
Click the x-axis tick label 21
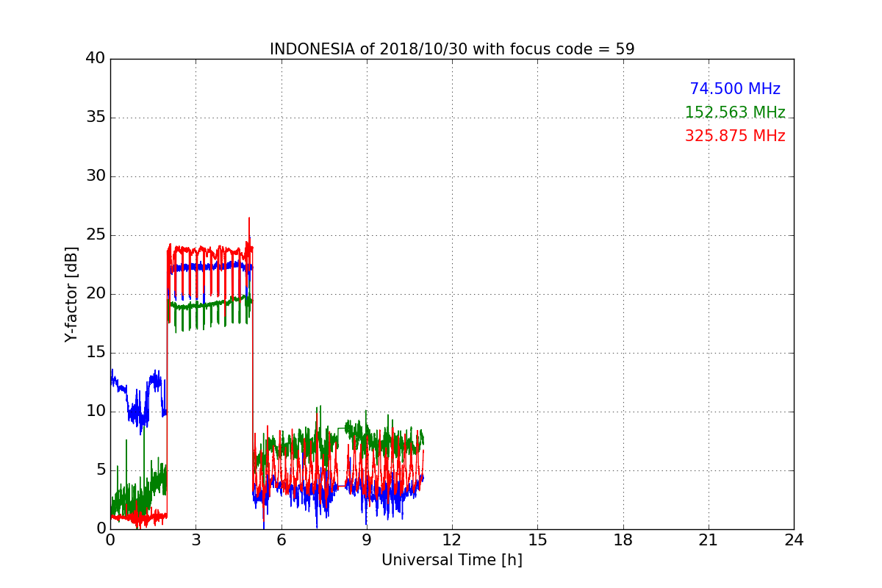tap(709, 540)
